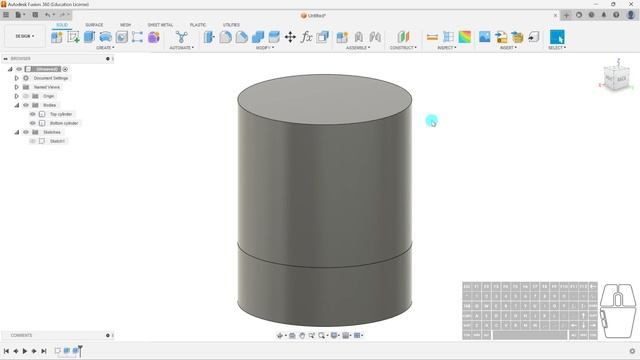Click the Save icon in top bar
This screenshot has width=640, height=360.
pyautogui.click(x=35, y=15)
